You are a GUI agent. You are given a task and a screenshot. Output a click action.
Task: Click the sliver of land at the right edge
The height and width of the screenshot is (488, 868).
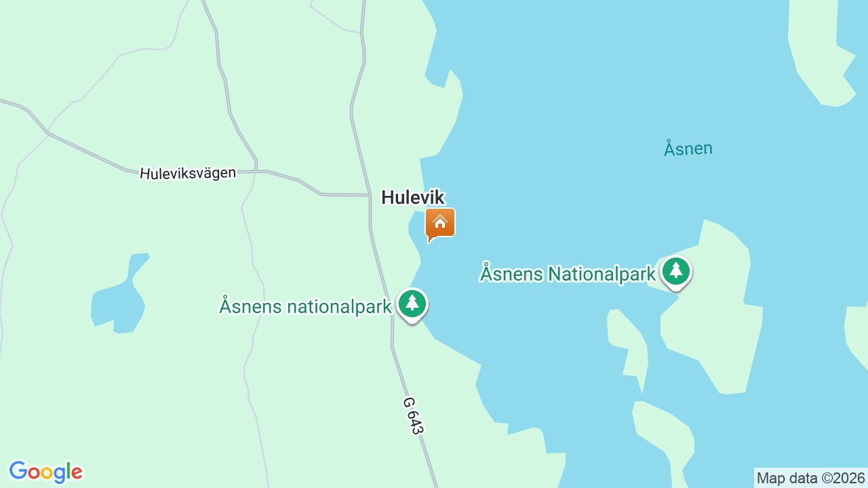tap(857, 335)
